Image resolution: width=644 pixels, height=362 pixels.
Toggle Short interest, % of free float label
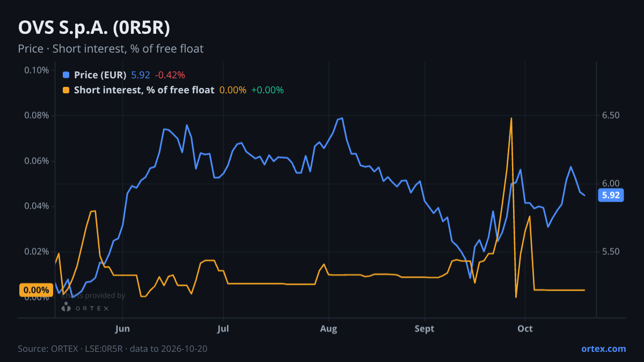[x=144, y=90]
